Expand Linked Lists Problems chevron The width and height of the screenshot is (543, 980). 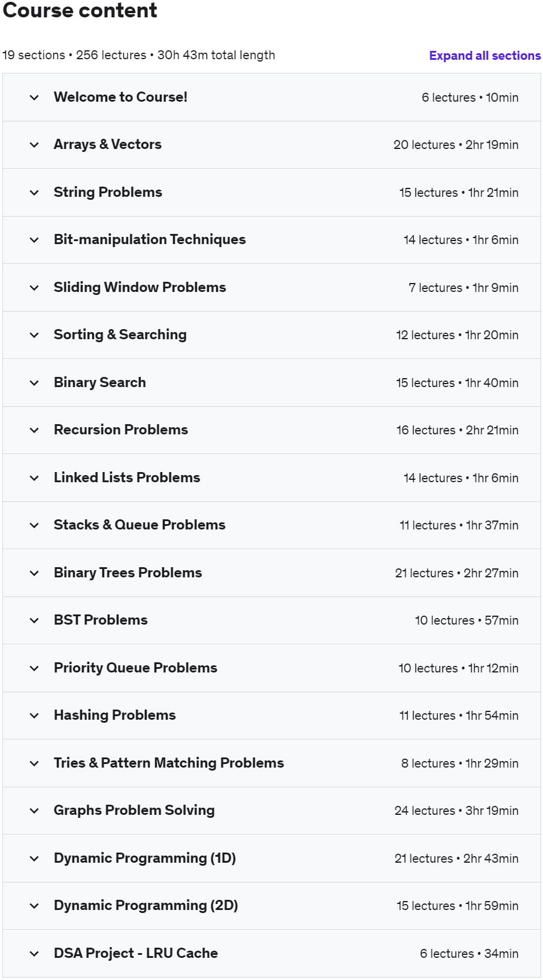tap(35, 478)
